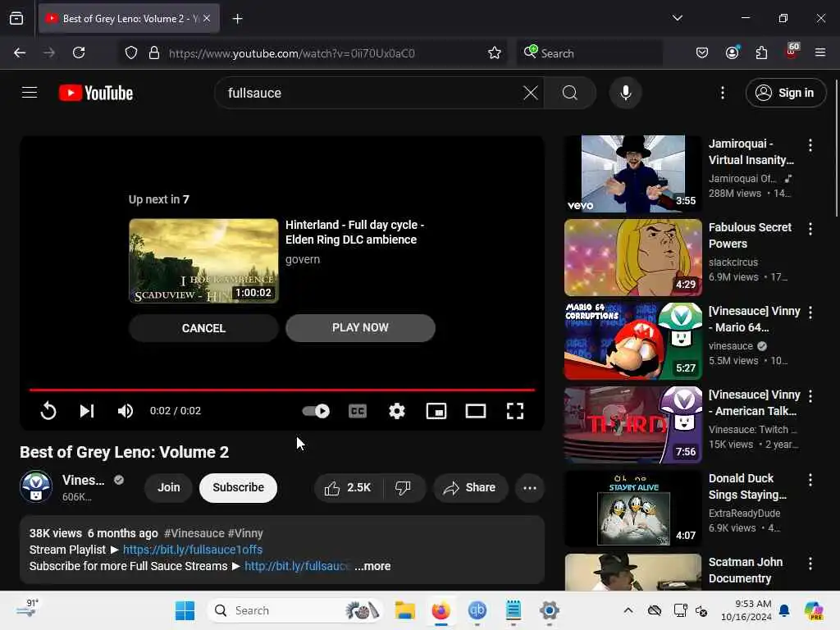Click the #Vinesauce hashtag
This screenshot has height=630, width=840.
click(x=194, y=533)
